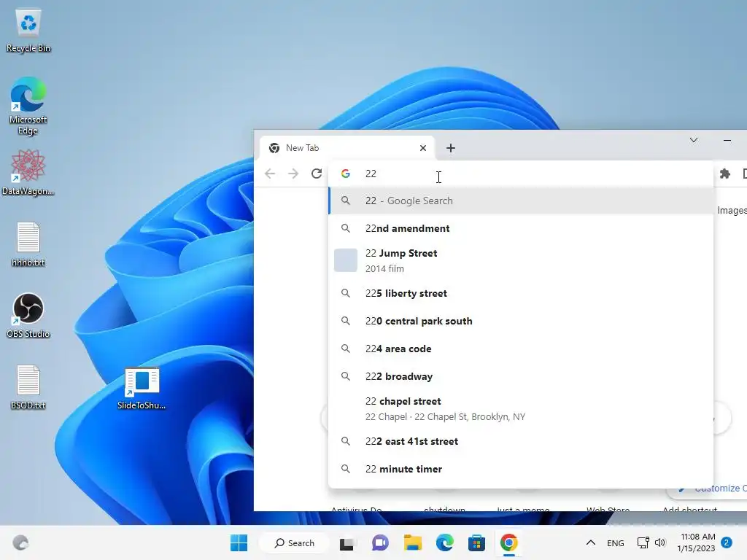Open Chrome's extensions puzzle icon
Viewport: 747px width, 560px height.
click(x=724, y=174)
